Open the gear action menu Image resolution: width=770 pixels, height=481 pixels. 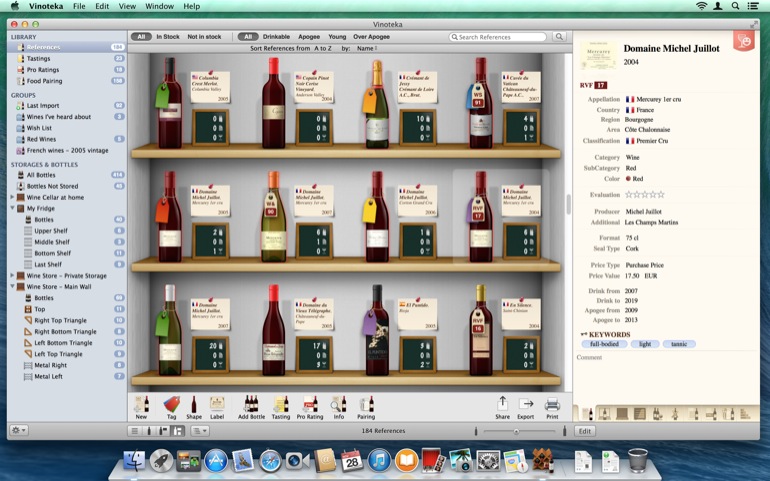pyautogui.click(x=19, y=430)
